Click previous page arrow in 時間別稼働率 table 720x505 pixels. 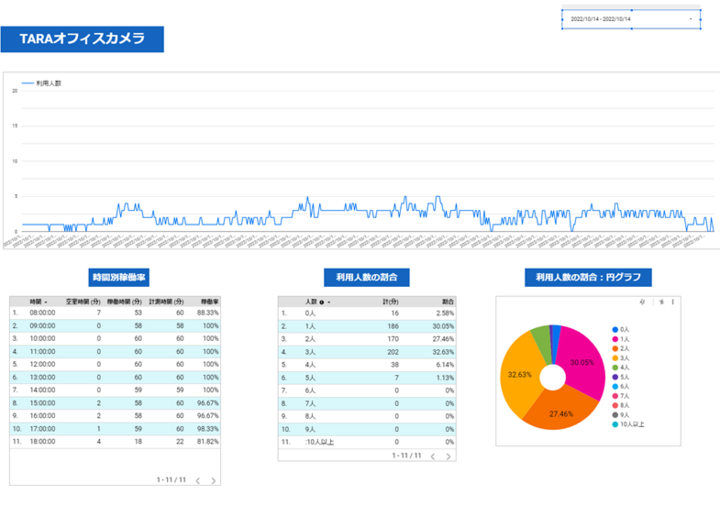tap(196, 480)
